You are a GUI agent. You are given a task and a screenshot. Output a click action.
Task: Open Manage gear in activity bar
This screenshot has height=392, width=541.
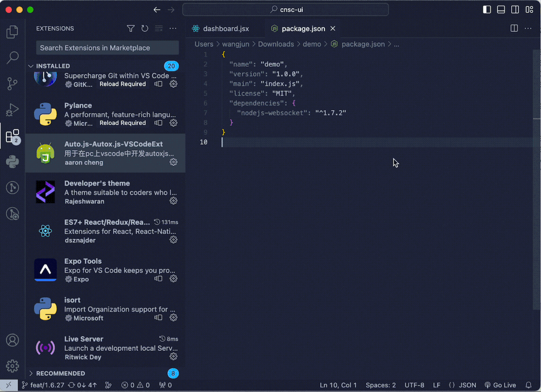click(12, 366)
